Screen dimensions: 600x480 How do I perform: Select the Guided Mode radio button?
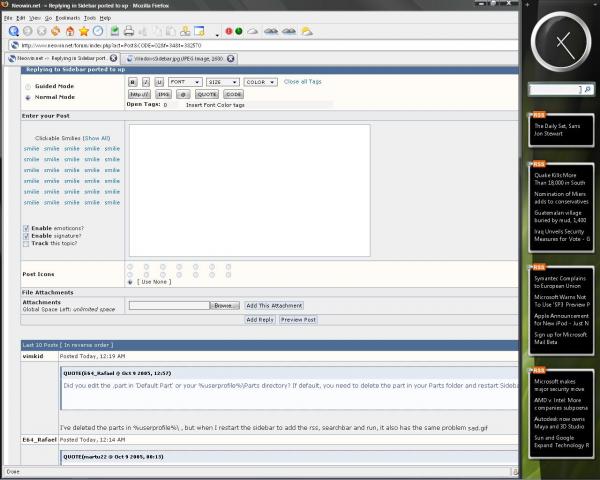(28, 87)
